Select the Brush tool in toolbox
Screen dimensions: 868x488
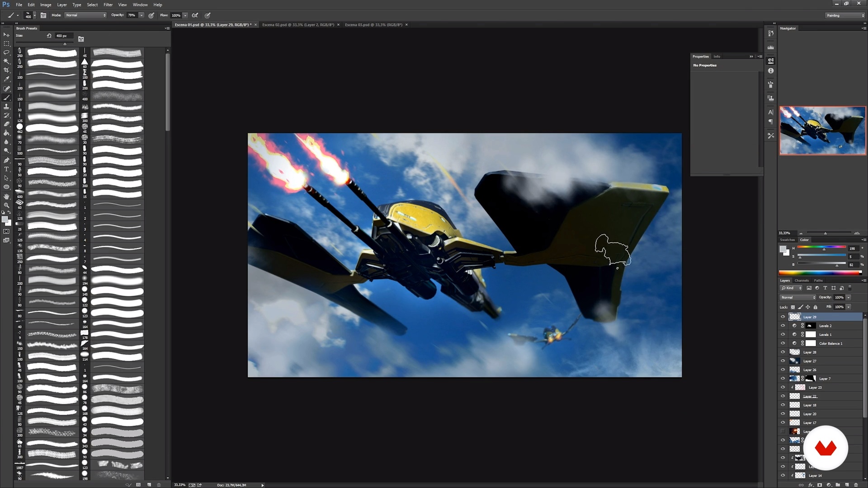tap(6, 98)
